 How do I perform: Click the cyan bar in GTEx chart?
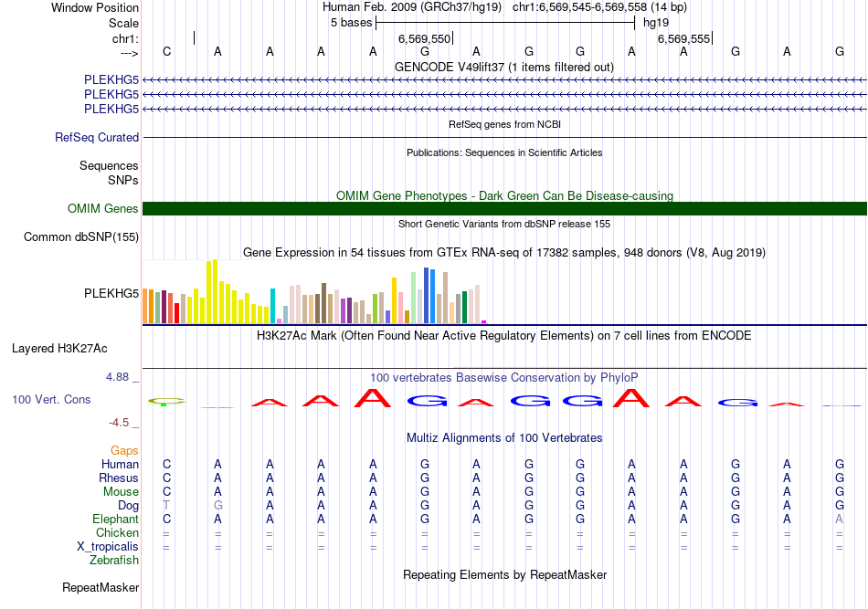(272, 306)
